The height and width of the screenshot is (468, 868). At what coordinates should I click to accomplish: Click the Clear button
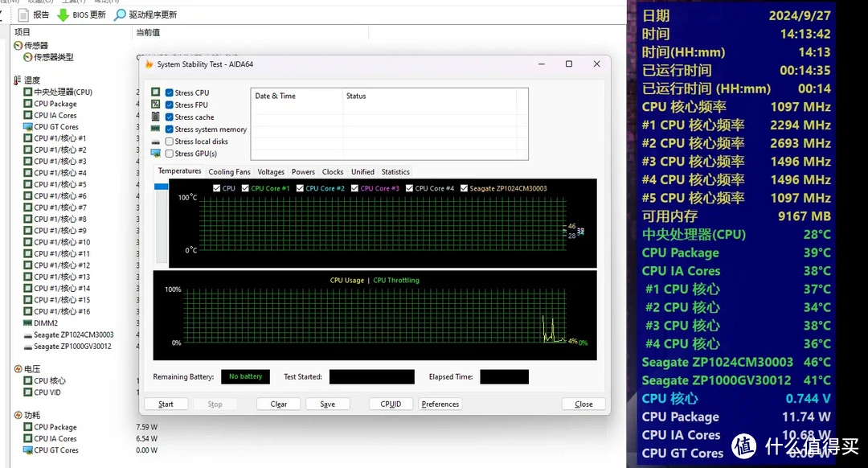[278, 404]
